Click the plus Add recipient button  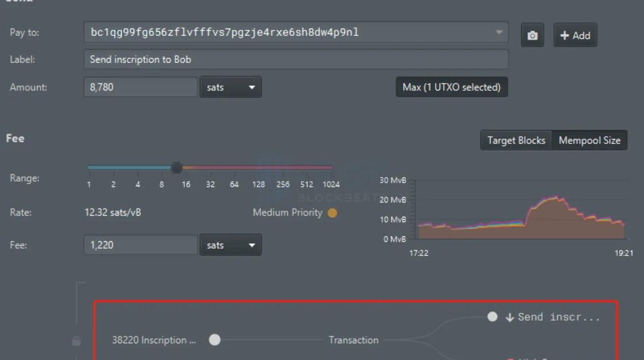pyautogui.click(x=575, y=35)
